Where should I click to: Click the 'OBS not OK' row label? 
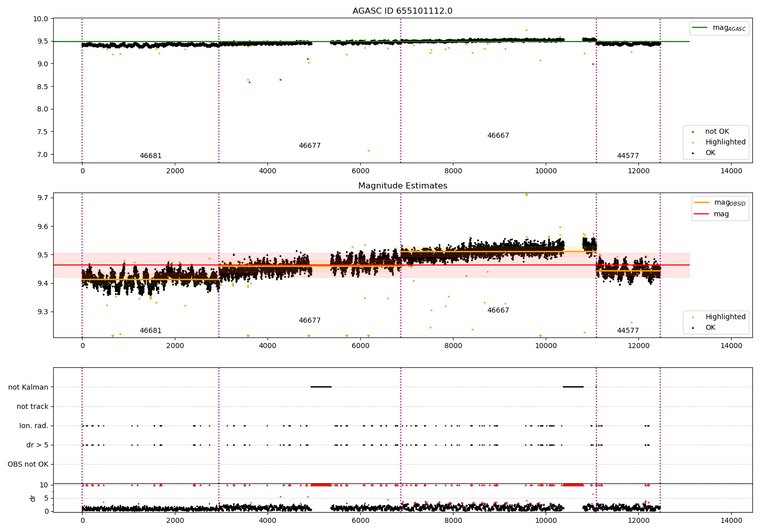pos(28,464)
